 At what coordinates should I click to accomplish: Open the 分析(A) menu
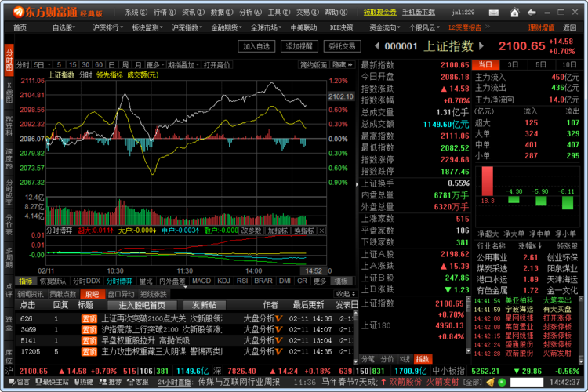pos(251,12)
